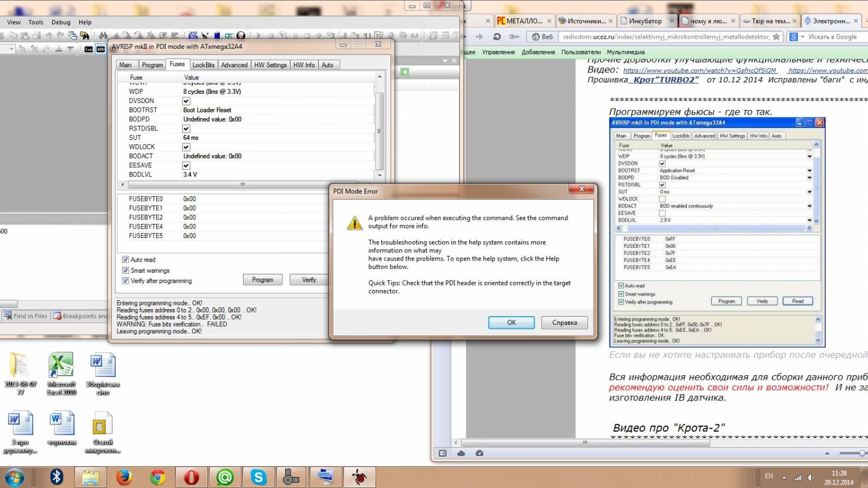868x488 pixels.
Task: Open Skype from the taskbar
Action: 258,477
